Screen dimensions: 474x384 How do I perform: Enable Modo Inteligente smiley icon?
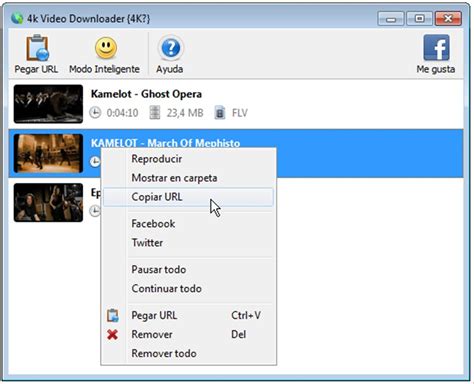pos(106,48)
